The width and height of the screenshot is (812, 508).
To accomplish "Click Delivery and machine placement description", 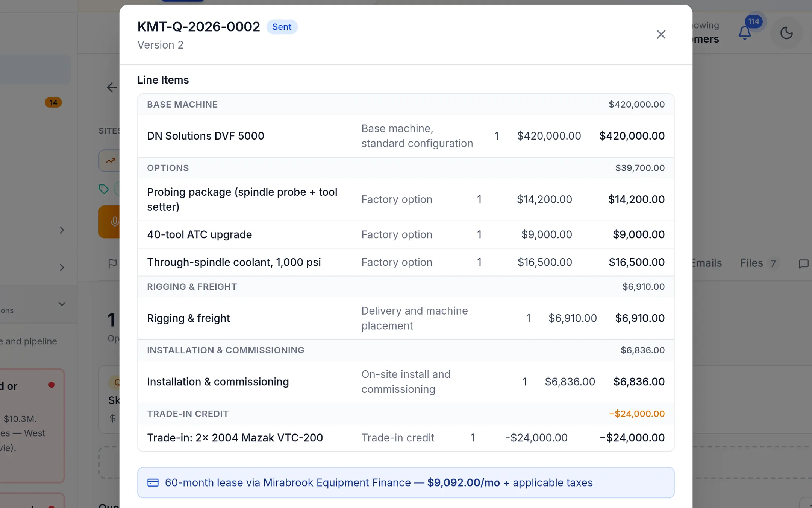I will (x=414, y=318).
